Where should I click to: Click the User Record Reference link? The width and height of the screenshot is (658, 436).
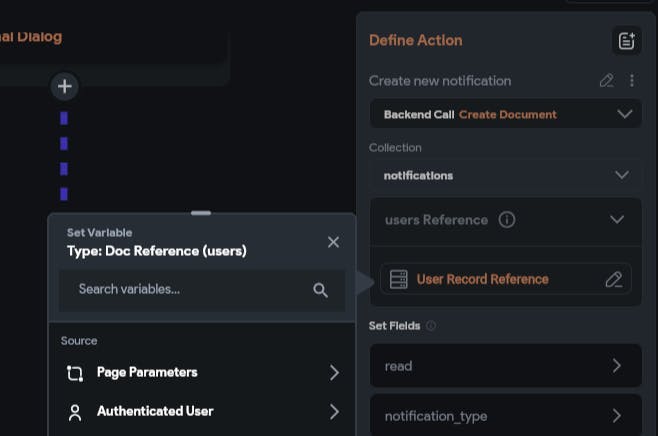coord(482,279)
